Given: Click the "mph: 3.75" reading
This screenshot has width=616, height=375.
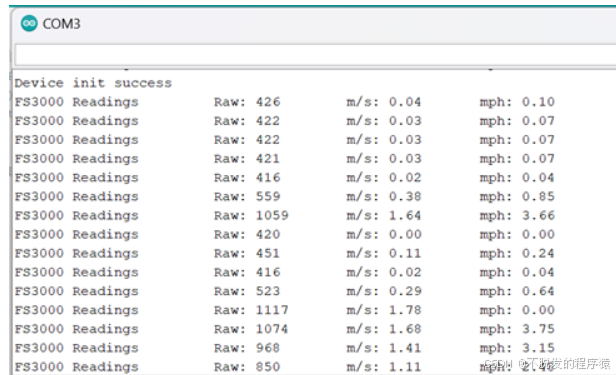Looking at the screenshot, I should pyautogui.click(x=517, y=329).
